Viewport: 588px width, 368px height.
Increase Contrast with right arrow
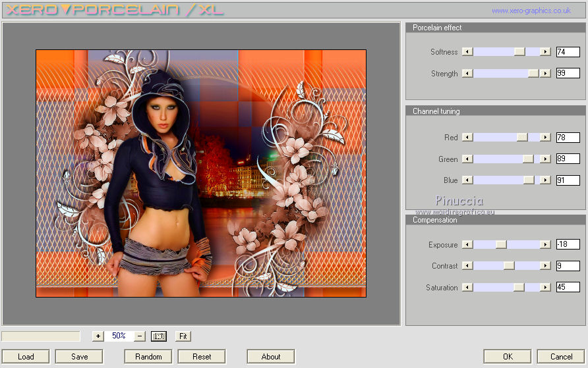pyautogui.click(x=545, y=266)
